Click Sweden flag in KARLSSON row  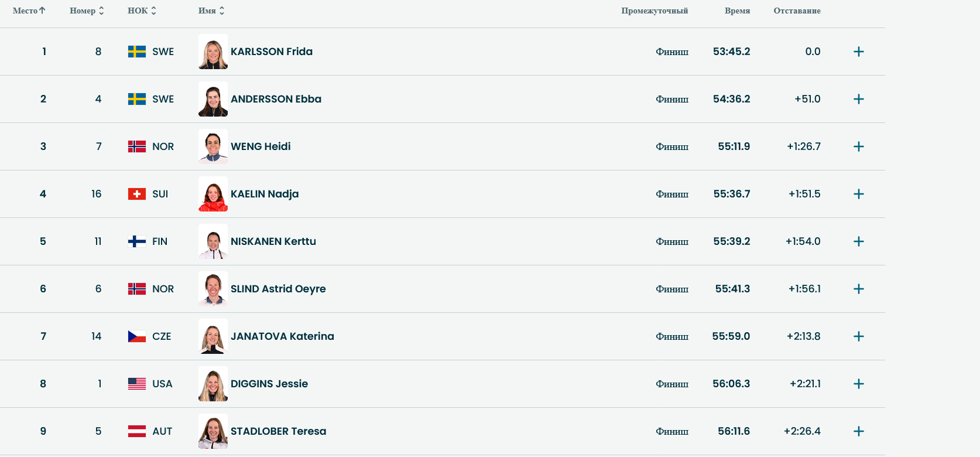[137, 52]
